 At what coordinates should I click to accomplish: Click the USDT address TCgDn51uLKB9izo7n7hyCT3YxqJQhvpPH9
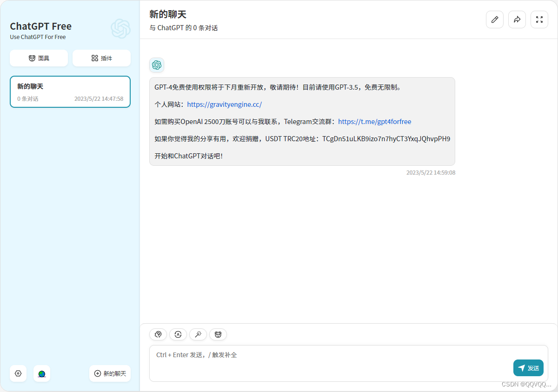point(386,139)
